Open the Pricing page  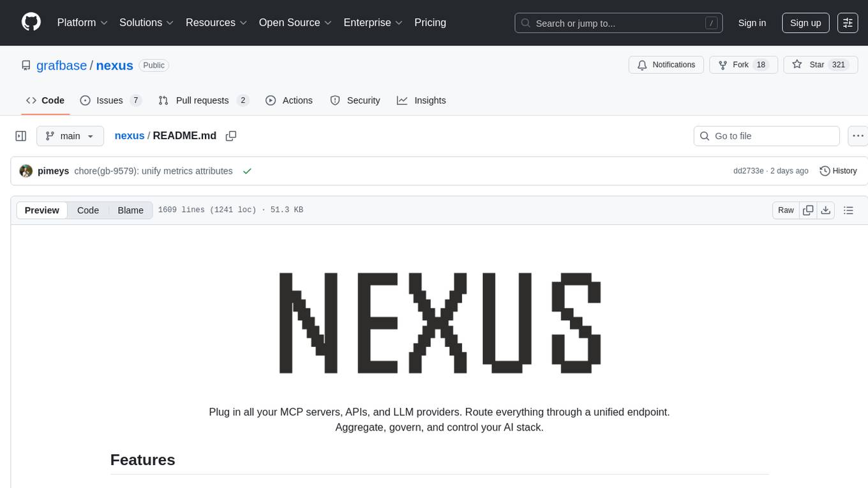(430, 22)
